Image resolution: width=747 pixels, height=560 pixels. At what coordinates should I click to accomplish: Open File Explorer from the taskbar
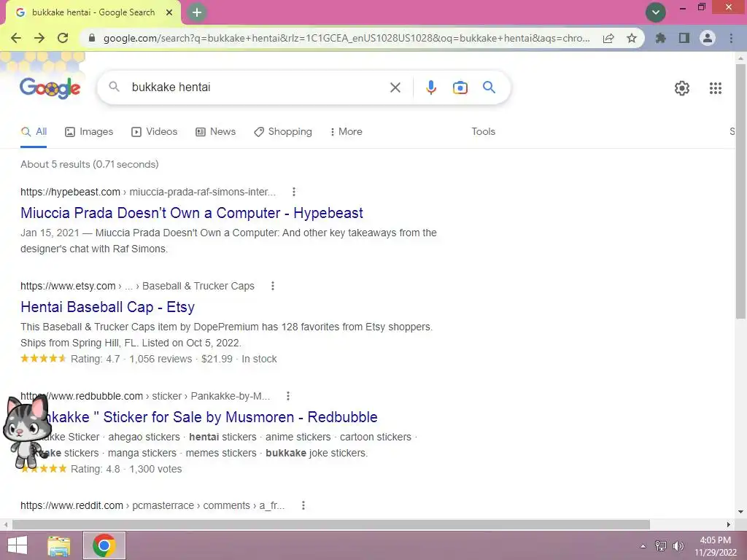[59, 545]
